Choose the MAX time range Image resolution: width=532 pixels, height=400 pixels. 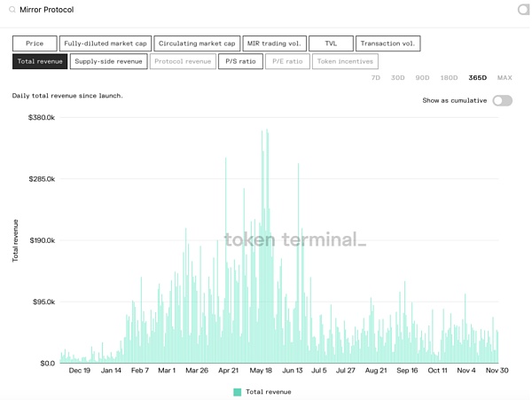click(x=505, y=78)
